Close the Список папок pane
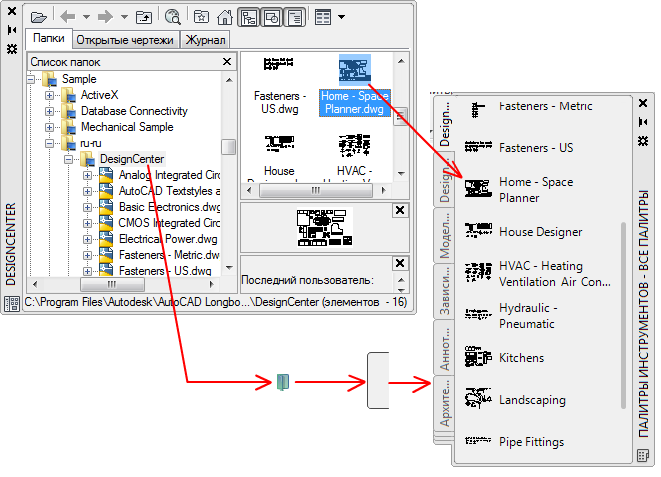The image size is (661, 477). click(x=227, y=62)
